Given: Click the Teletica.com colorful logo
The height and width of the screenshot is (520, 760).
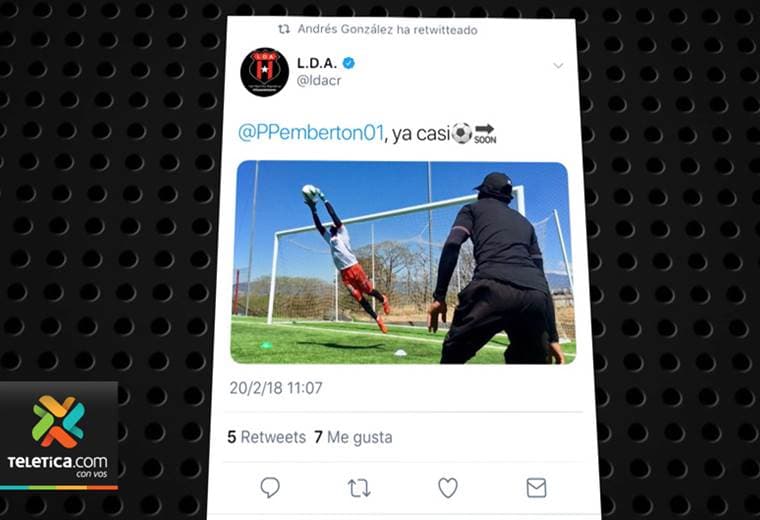Looking at the screenshot, I should [x=59, y=422].
